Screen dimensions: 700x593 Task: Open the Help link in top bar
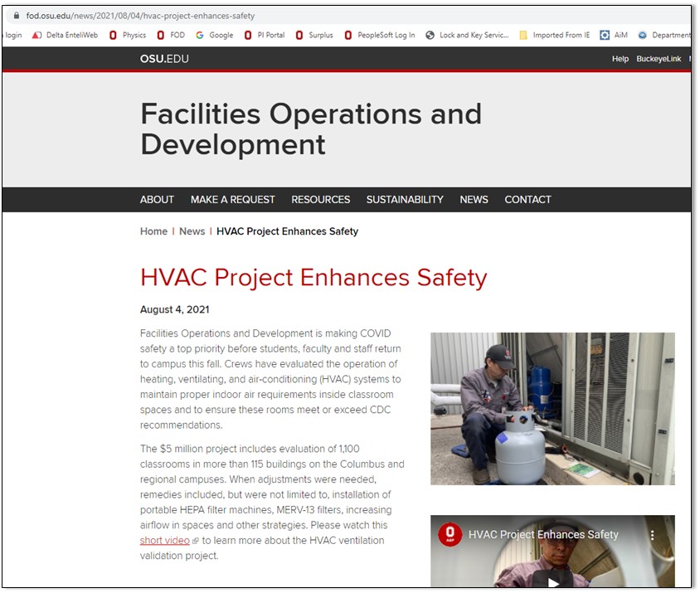620,59
